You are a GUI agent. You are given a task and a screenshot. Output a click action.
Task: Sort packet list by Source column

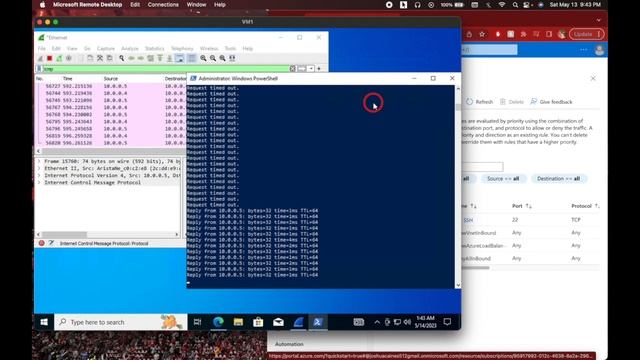tap(111, 78)
